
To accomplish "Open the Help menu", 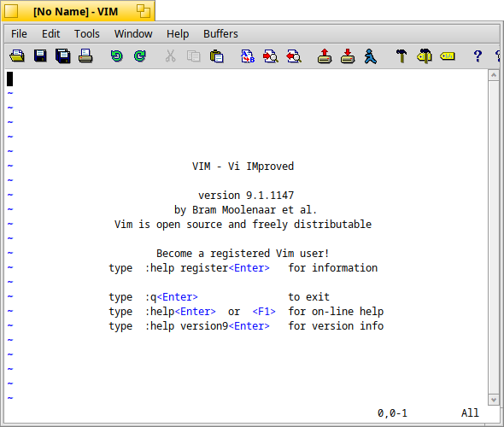I will pos(178,34).
